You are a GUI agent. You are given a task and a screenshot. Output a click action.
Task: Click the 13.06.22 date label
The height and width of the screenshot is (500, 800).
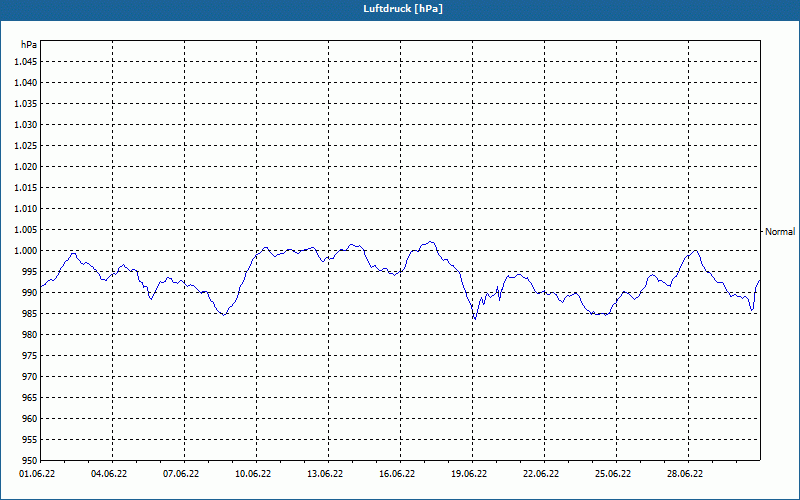pyautogui.click(x=325, y=474)
